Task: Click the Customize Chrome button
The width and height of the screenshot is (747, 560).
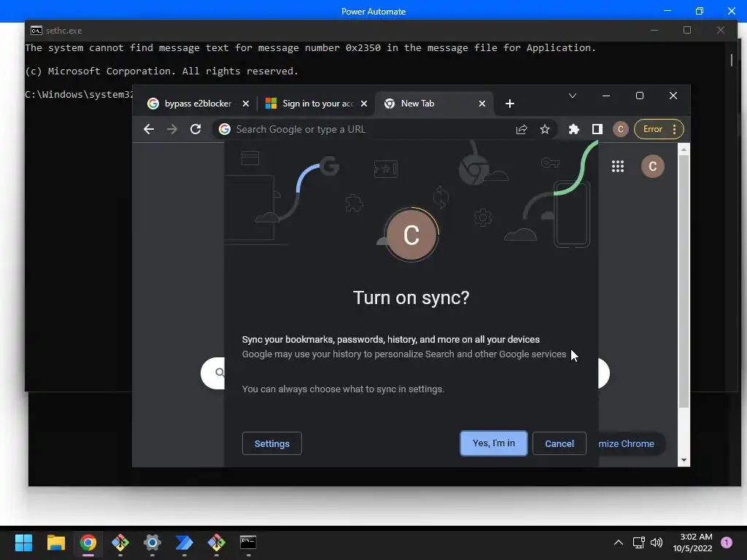Action: tap(631, 443)
